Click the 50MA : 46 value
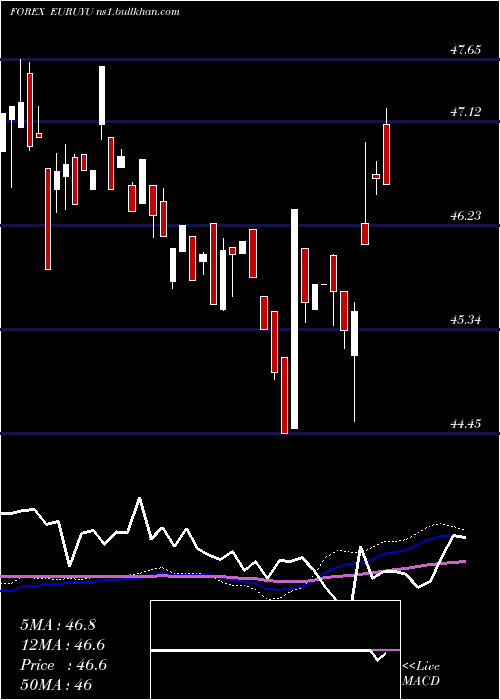This screenshot has height=700, width=500. tap(56, 685)
